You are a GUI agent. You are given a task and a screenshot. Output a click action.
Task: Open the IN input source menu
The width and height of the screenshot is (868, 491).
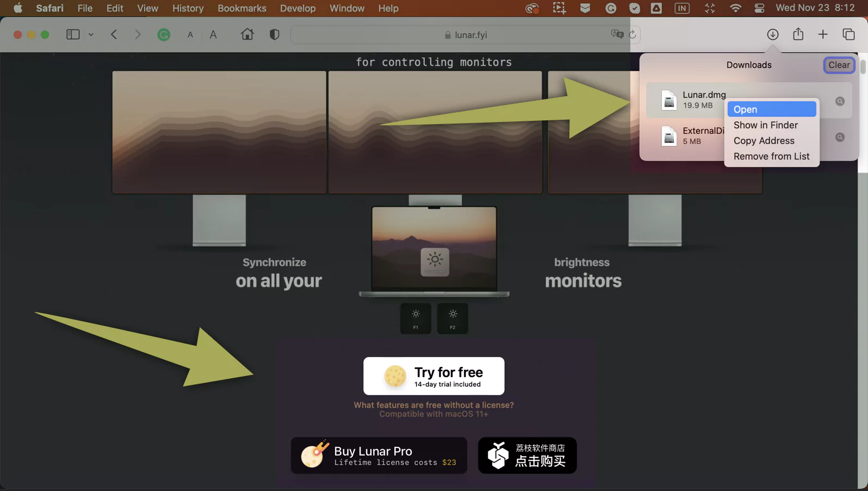(x=681, y=8)
